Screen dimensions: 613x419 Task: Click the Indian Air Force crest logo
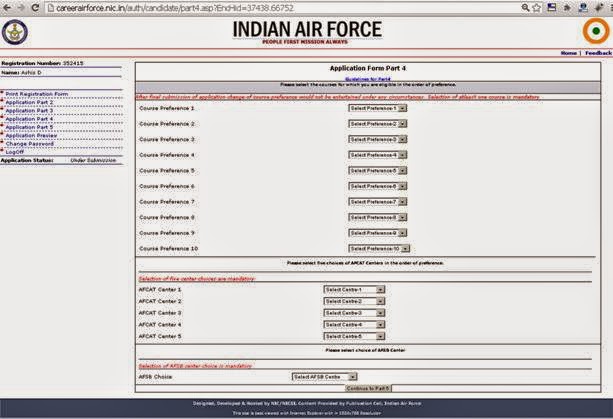pyautogui.click(x=15, y=32)
